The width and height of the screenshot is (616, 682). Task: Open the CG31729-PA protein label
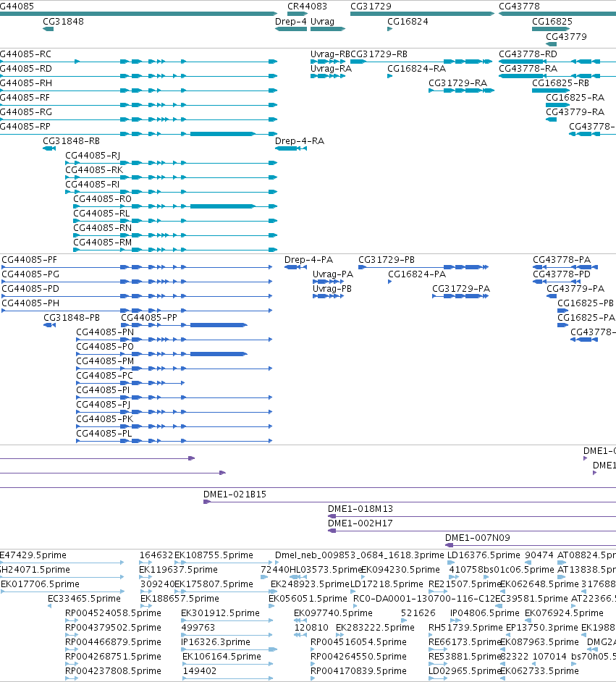click(x=461, y=288)
